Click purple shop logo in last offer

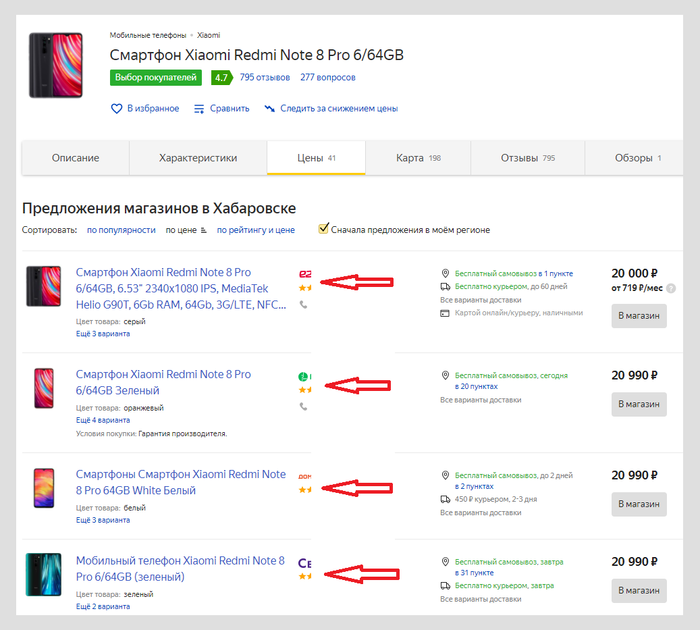coord(305,563)
